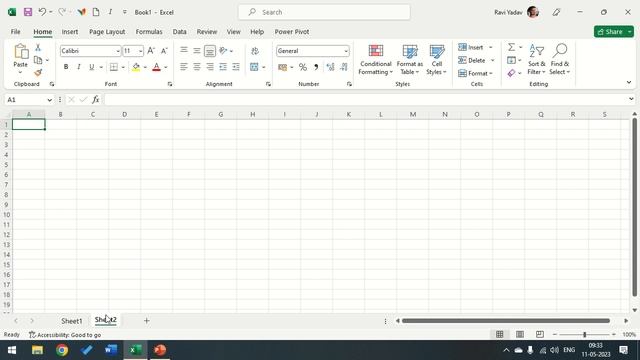The image size is (640, 360).
Task: Set Middle Align vertical alignment
Action: [197, 51]
